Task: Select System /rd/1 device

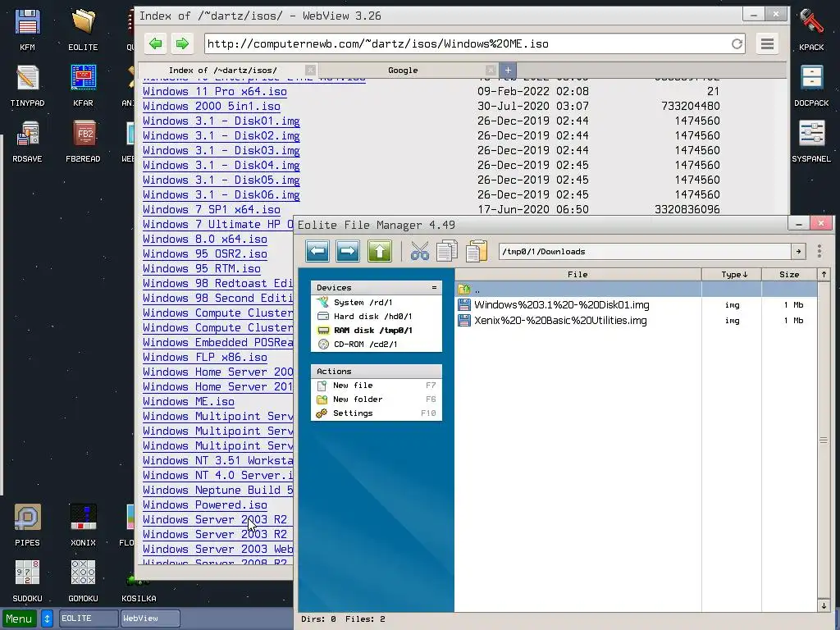Action: pos(376,302)
